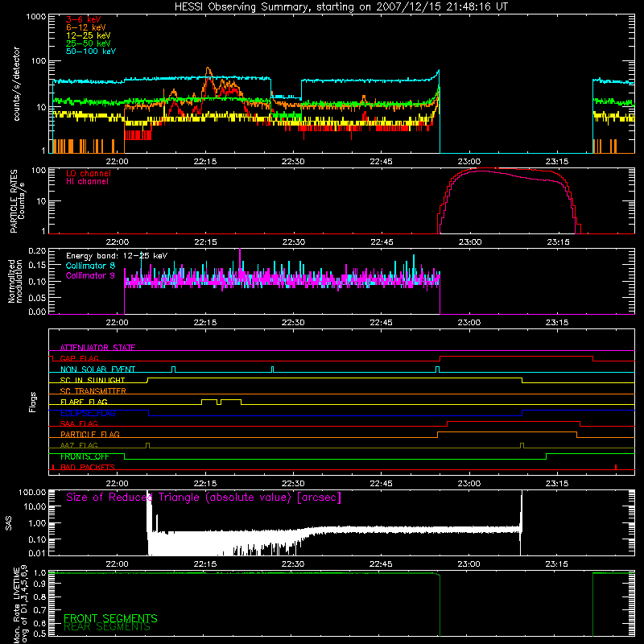Click 22:30 time label of modulation panel
The width and height of the screenshot is (644, 644).
click(x=293, y=323)
